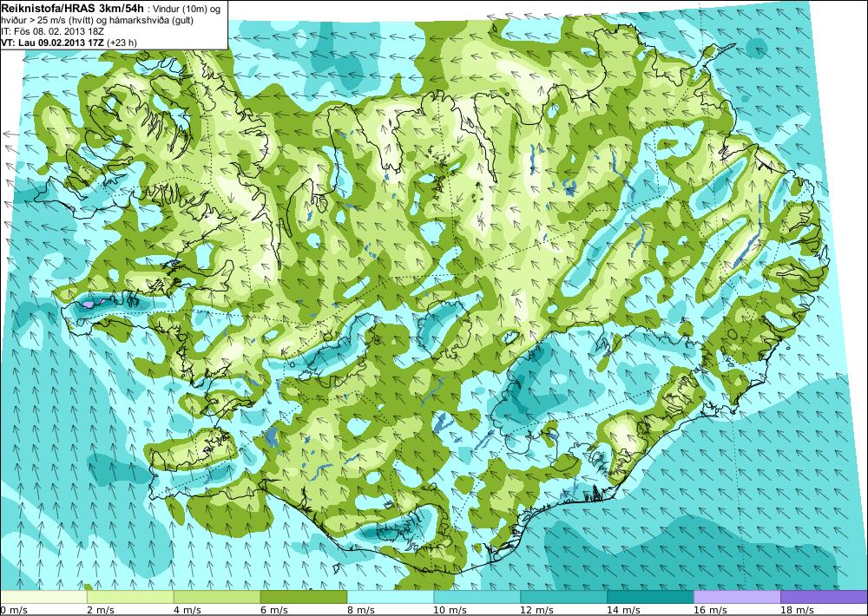Screen dimensions: 868x616
Task: Click the lavender high-wind patch on the western peninsula
Action: tap(89, 304)
